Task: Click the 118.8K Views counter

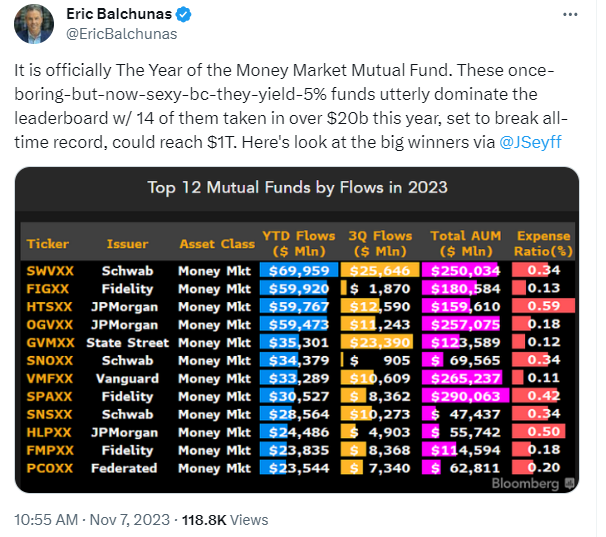Action: 225,520
